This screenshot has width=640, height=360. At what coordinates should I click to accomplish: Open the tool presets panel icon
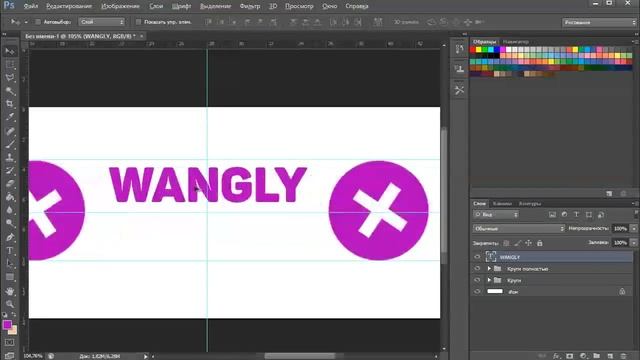[459, 90]
